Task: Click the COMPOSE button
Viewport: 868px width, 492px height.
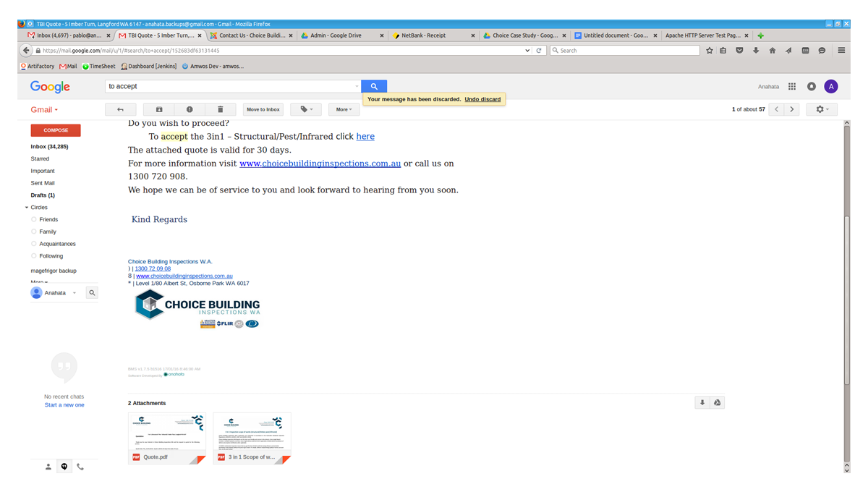Action: [x=56, y=130]
